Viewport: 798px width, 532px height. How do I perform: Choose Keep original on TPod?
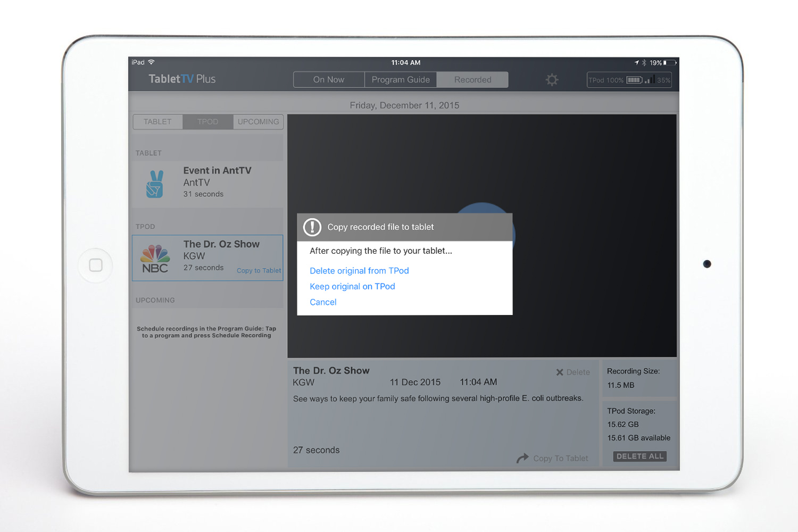(352, 287)
